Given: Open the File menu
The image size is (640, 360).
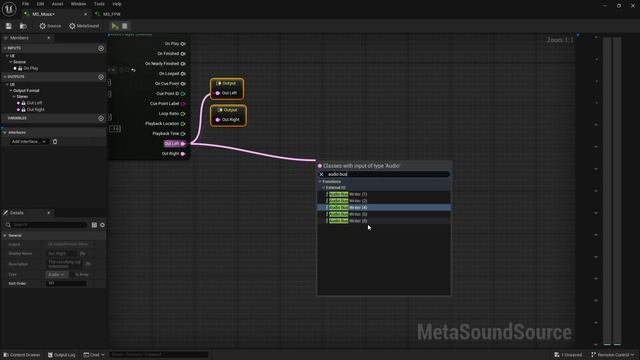Looking at the screenshot, I should [25, 4].
